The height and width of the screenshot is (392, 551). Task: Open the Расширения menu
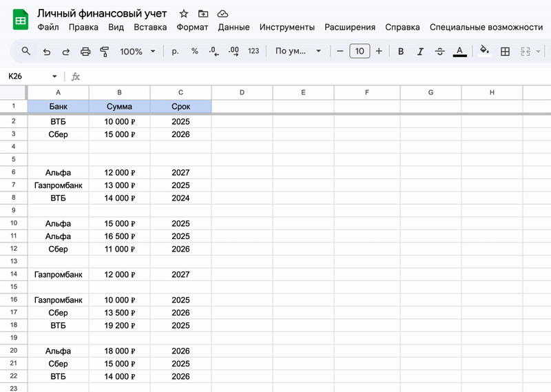(x=350, y=27)
